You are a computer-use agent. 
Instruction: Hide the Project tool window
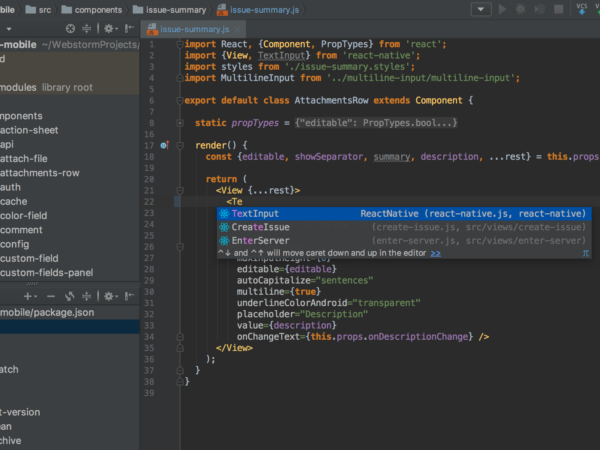click(x=129, y=28)
